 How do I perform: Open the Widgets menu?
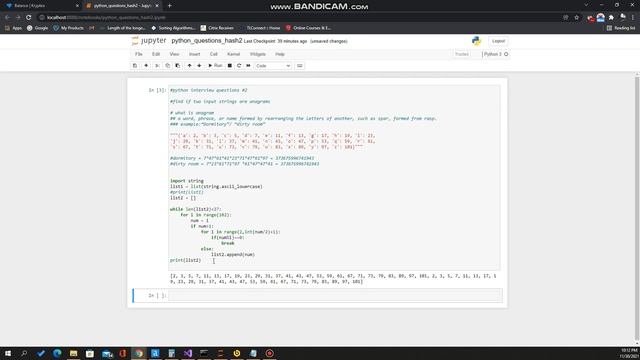(258, 54)
